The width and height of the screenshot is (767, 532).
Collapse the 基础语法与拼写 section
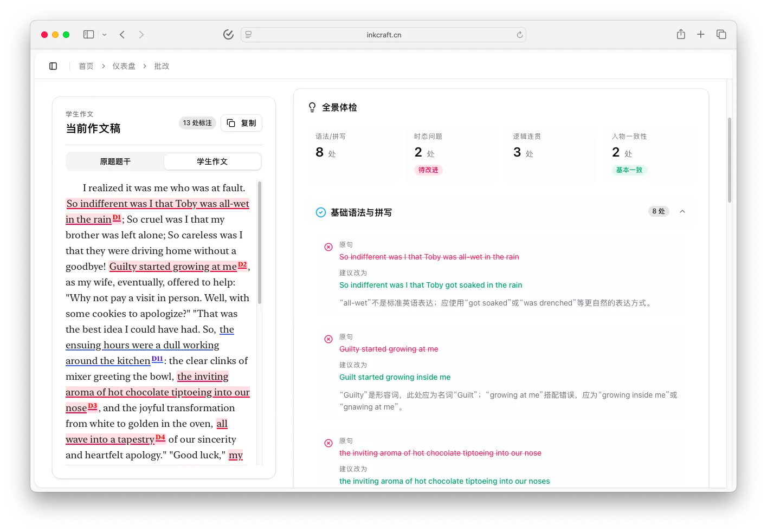[682, 211]
